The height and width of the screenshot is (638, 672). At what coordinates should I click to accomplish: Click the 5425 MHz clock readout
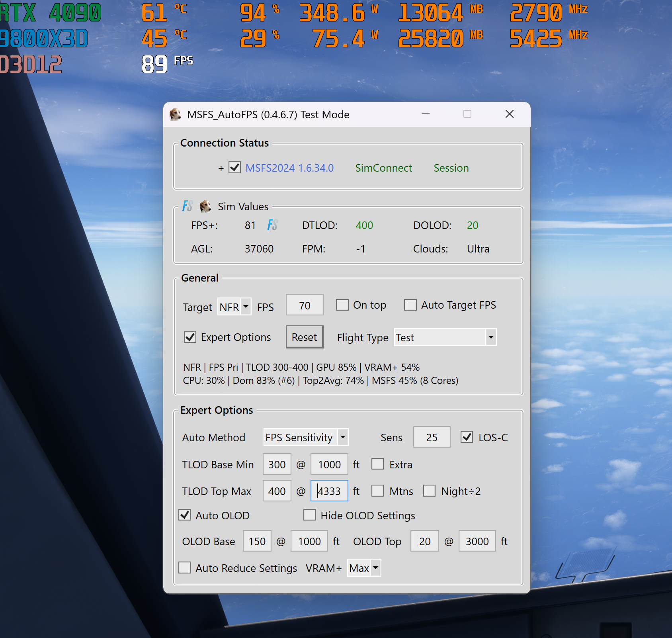(x=549, y=39)
